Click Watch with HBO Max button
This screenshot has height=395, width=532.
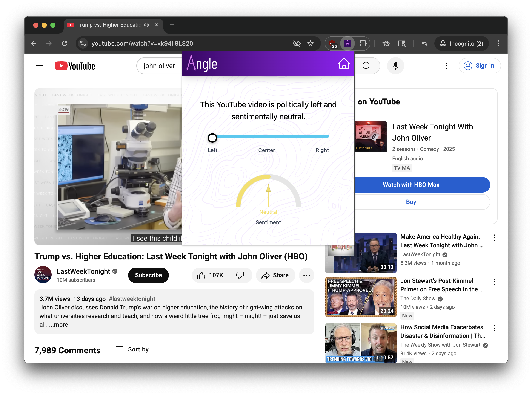pos(411,185)
